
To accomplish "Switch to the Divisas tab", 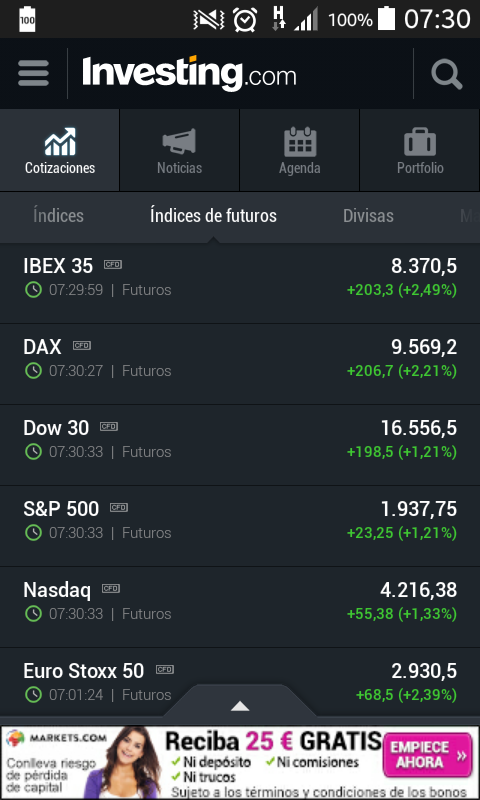I will (x=368, y=215).
